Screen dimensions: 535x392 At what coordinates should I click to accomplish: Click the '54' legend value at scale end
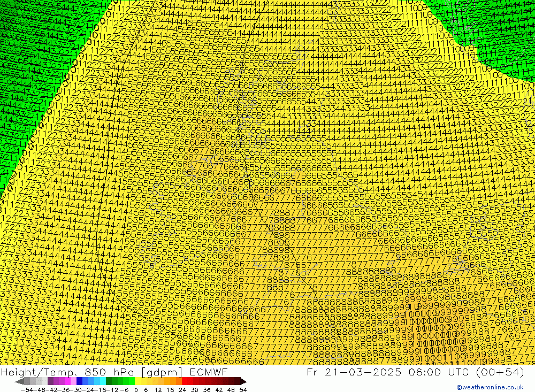(x=243, y=390)
